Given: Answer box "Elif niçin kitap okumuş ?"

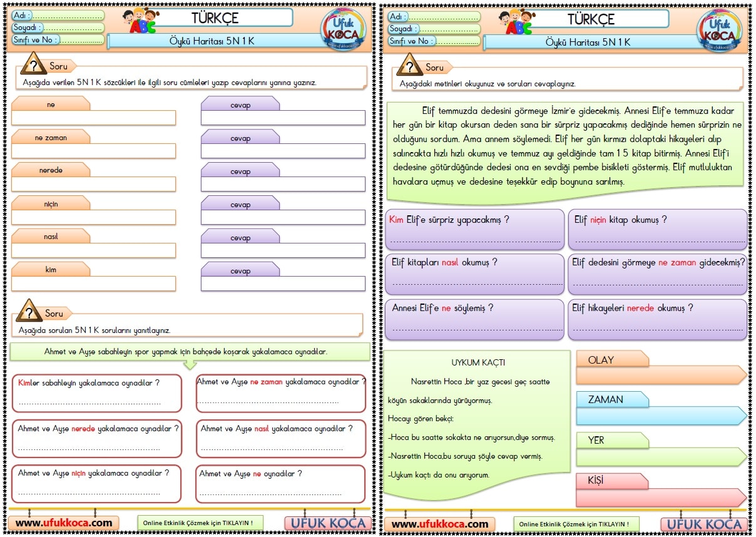Looking at the screenshot, I should (x=658, y=230).
